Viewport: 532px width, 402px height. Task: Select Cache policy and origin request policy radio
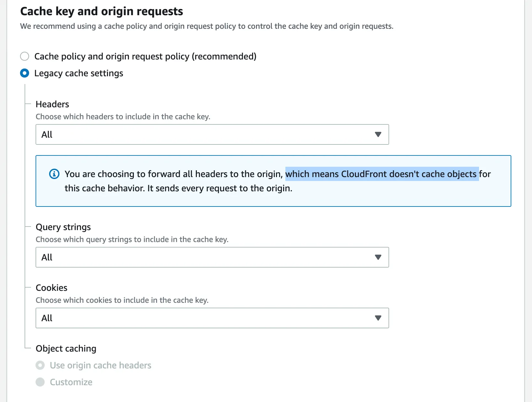[25, 56]
